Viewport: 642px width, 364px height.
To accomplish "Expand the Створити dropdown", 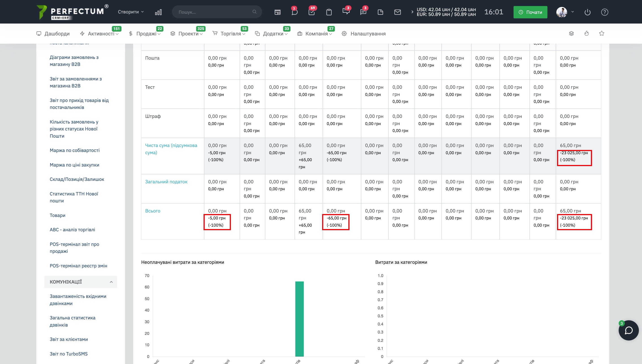I will click(130, 12).
